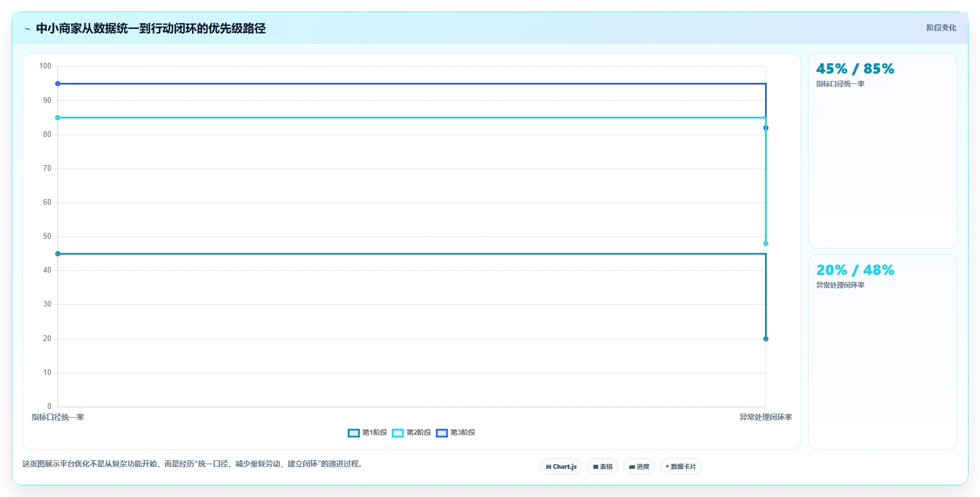Click the trend icon beside the page title

pyautogui.click(x=27, y=29)
